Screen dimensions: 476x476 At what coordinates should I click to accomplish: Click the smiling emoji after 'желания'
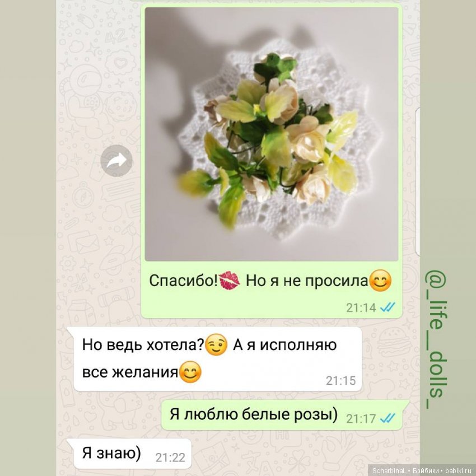pos(190,372)
